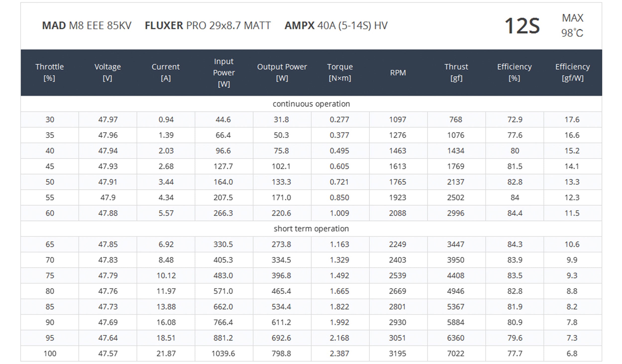This screenshot has height=364, width=622.
Task: Click the large 12S battery label
Action: pos(522,26)
